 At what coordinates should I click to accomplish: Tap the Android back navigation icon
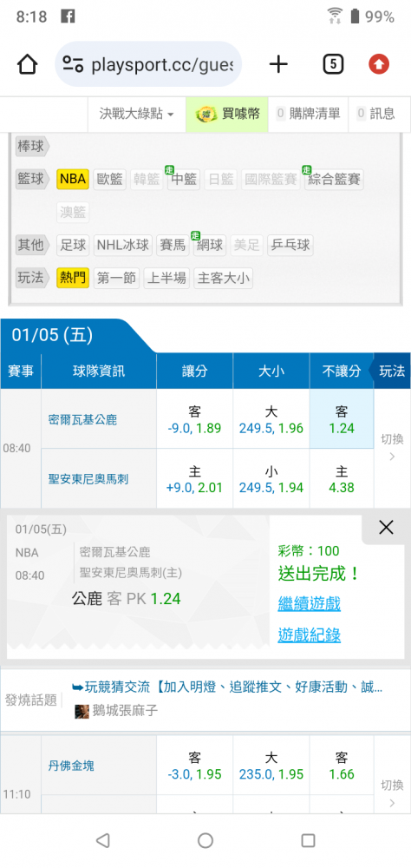click(103, 840)
